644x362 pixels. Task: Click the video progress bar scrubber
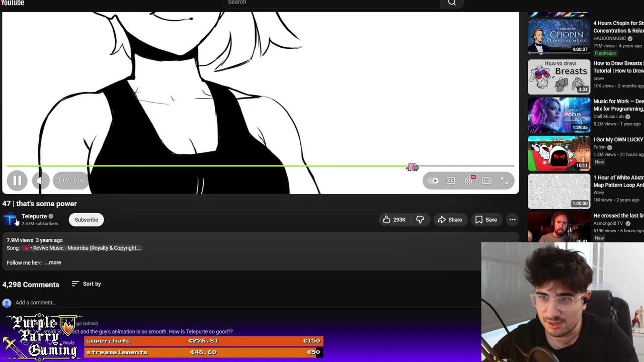tap(412, 167)
